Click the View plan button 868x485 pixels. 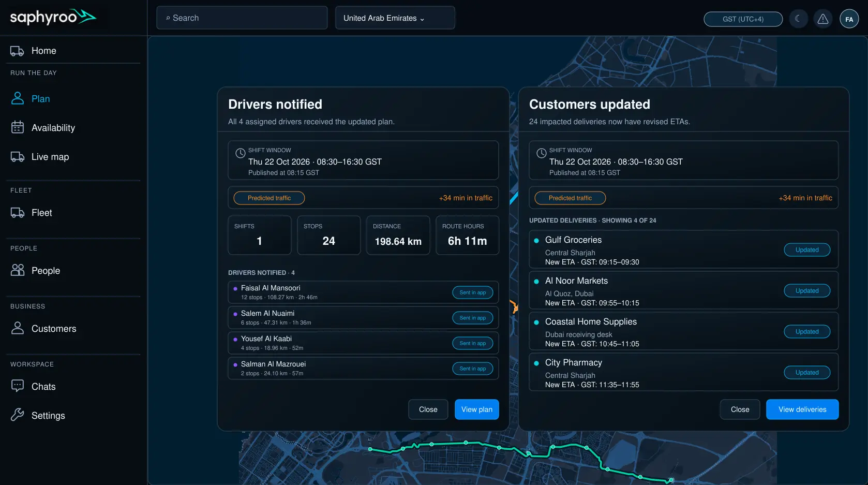[x=476, y=409]
